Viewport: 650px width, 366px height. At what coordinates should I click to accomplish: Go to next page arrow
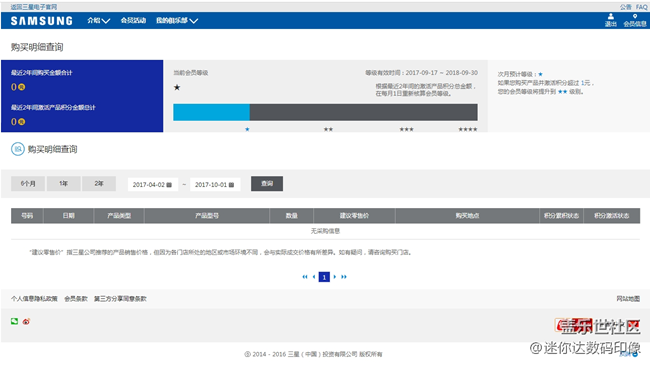(x=335, y=277)
